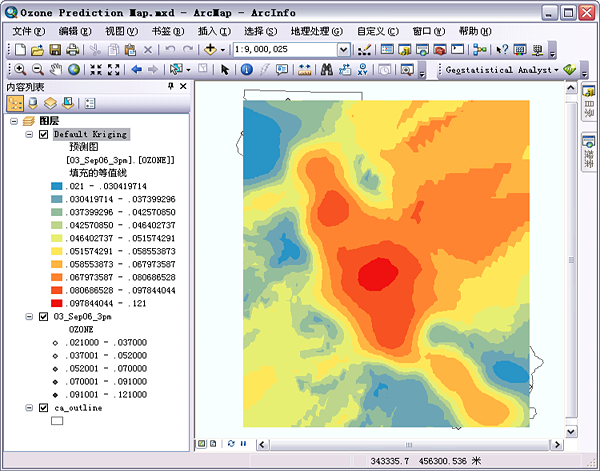The height and width of the screenshot is (471, 600).
Task: Click the ca_outline symbol box
Action: [x=57, y=421]
